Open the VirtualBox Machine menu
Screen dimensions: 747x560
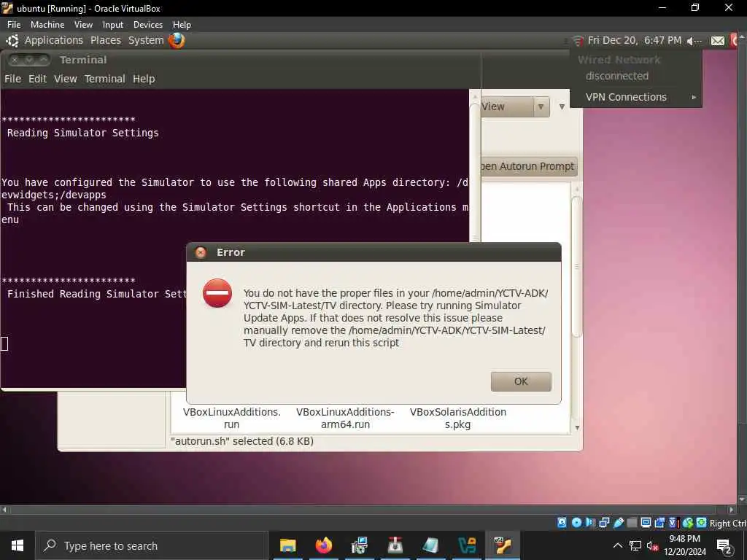pyautogui.click(x=47, y=25)
